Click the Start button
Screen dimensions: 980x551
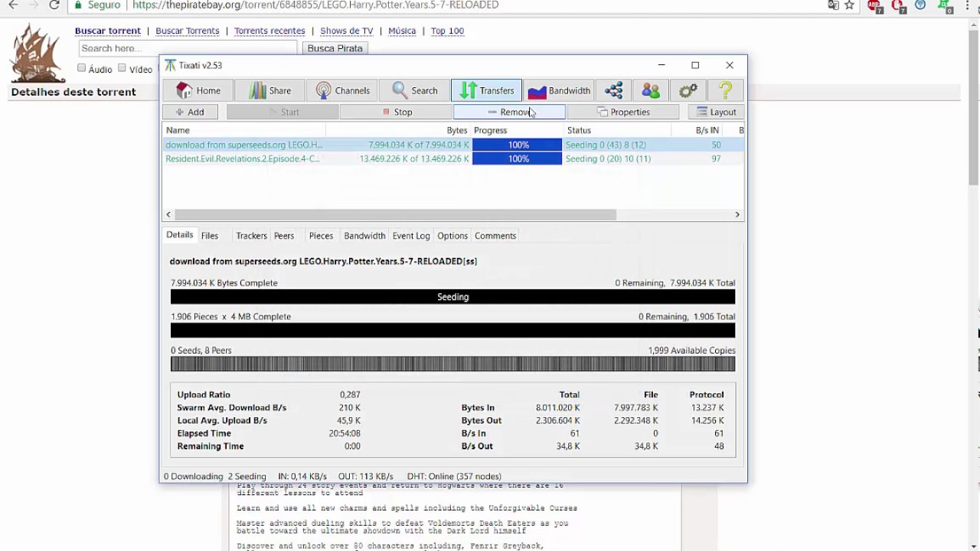coord(283,112)
